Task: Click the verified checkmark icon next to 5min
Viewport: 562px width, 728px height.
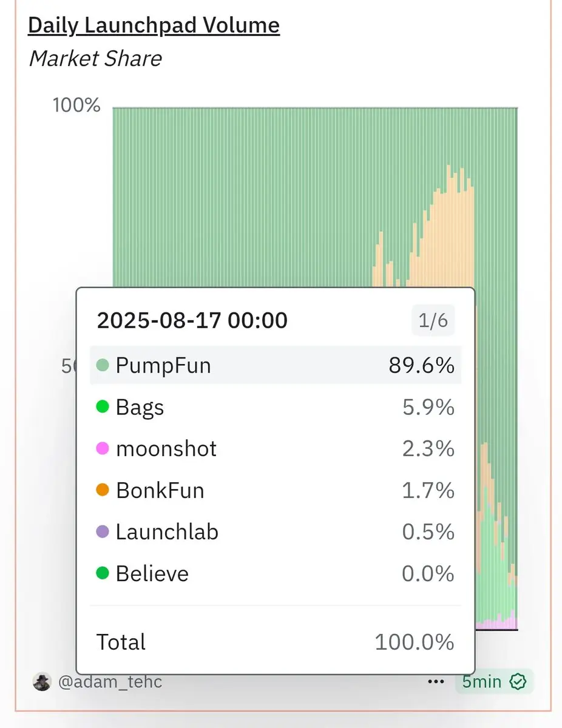Action: pyautogui.click(x=518, y=681)
